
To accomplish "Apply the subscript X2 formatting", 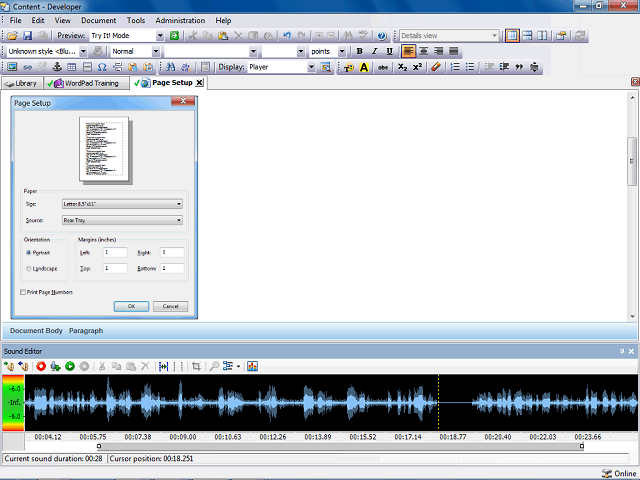I will 402,67.
